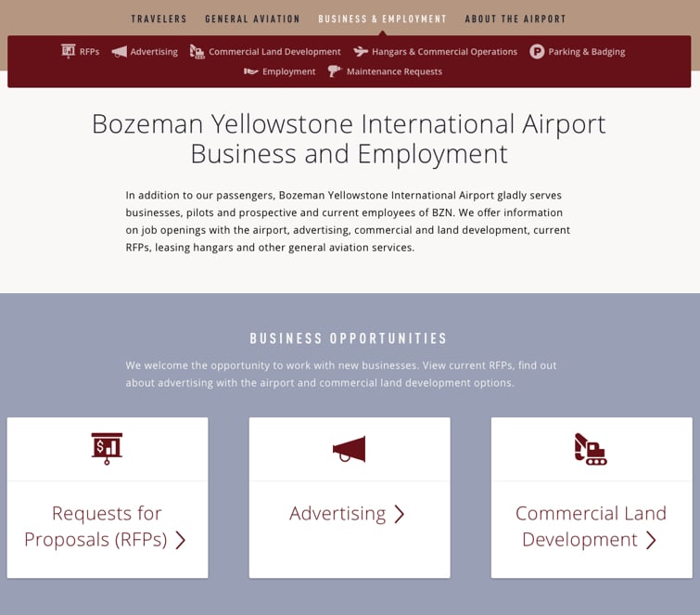700x615 pixels.
Task: Click the RFPs presentation icon in submenu
Action: pos(69,51)
